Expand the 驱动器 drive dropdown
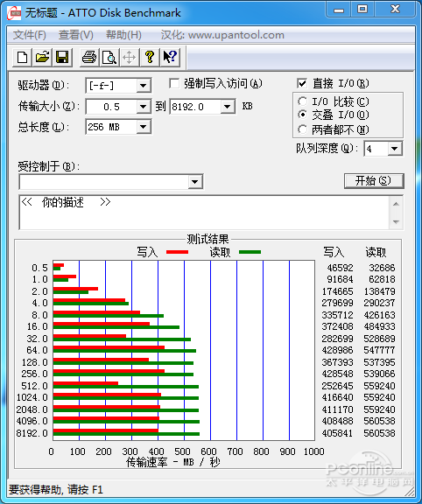Screen dimensions: 422x504 click(x=143, y=86)
